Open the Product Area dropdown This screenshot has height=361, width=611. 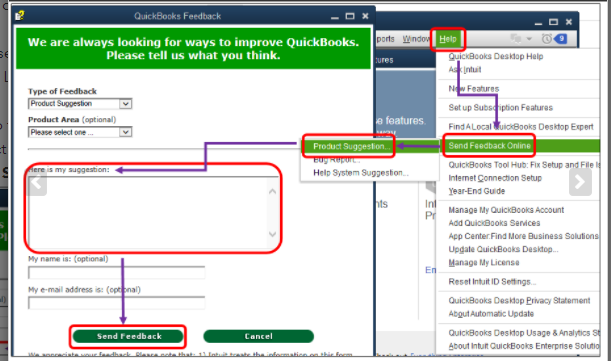click(80, 132)
